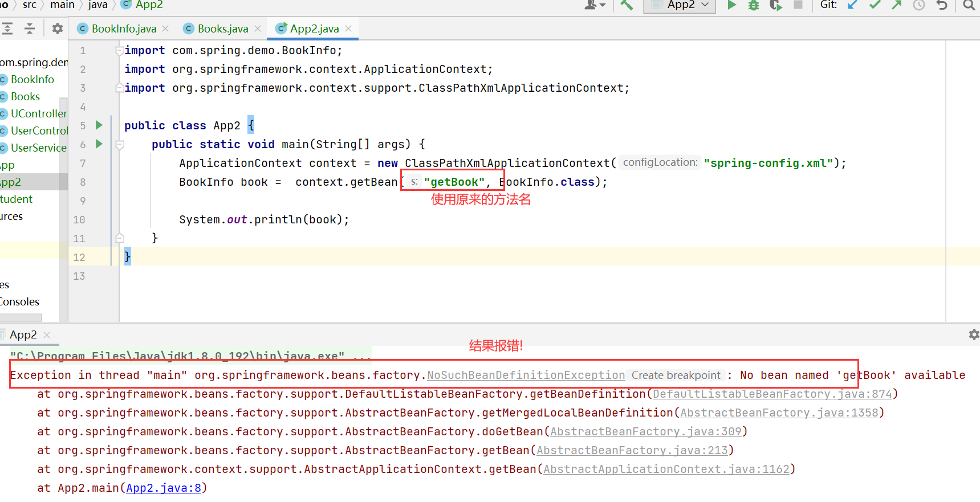Commit changes with Git checkmark icon
The image size is (980, 502).
(875, 5)
